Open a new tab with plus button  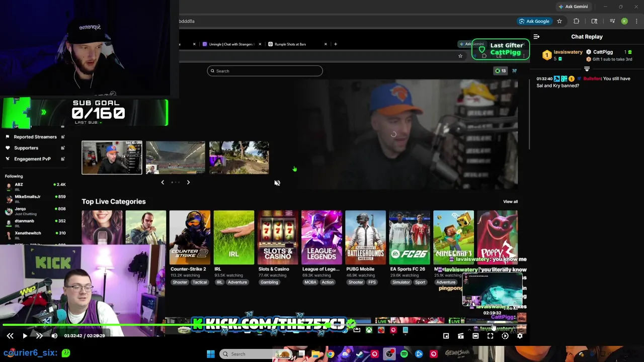(336, 44)
